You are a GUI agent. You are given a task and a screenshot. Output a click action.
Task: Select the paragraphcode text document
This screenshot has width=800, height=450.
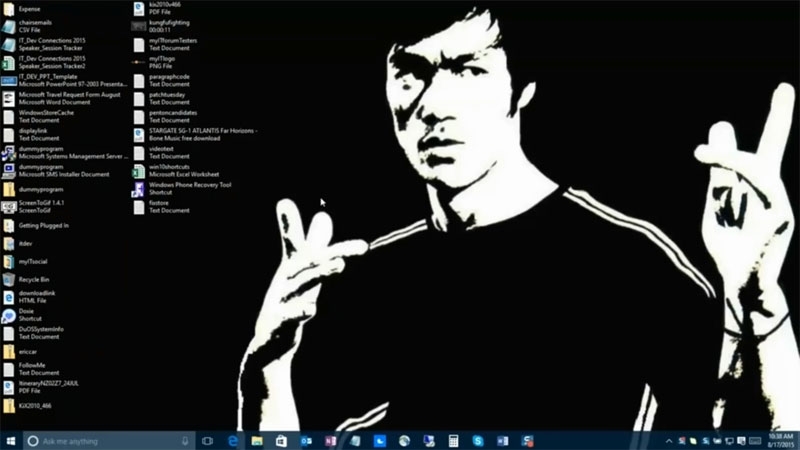pyautogui.click(x=161, y=81)
